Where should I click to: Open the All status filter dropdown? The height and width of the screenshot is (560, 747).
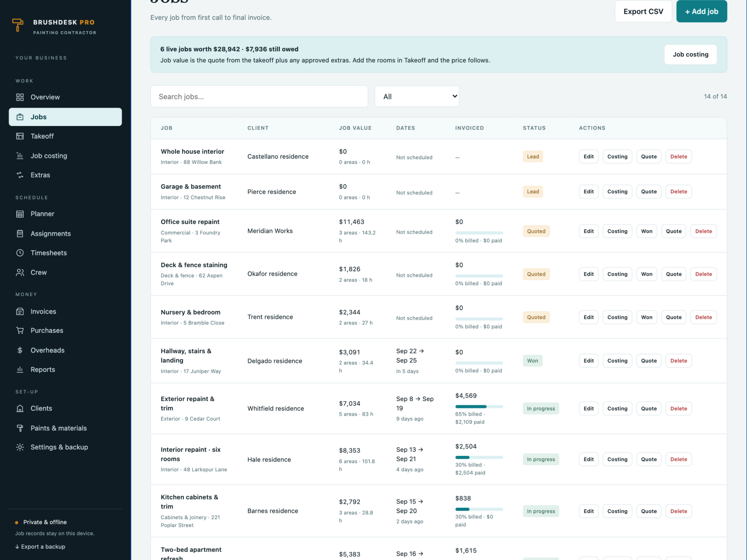pyautogui.click(x=417, y=96)
